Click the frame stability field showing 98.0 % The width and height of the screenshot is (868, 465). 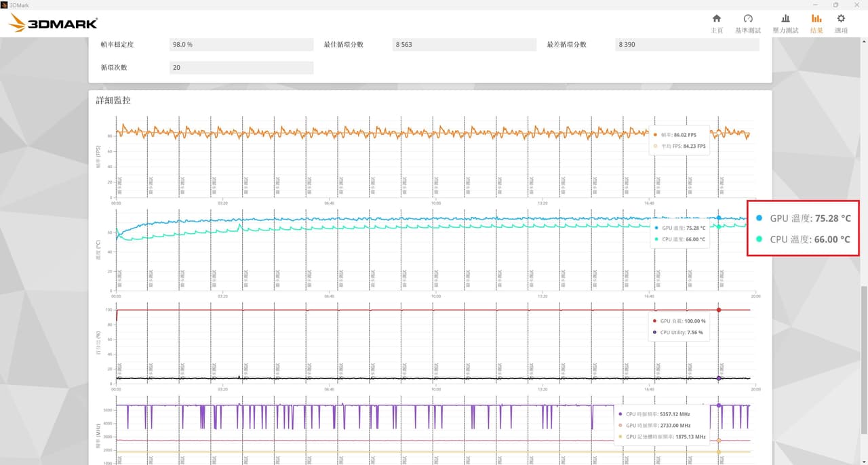(x=241, y=44)
